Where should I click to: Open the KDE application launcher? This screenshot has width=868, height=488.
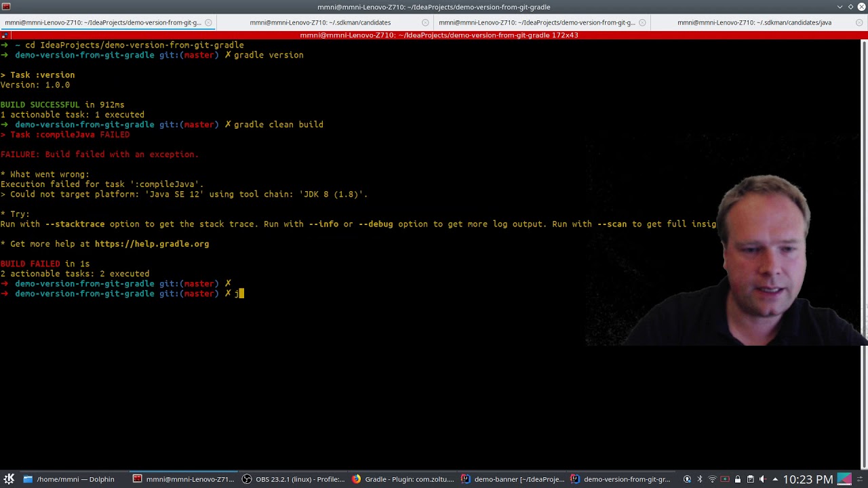pos(9,479)
